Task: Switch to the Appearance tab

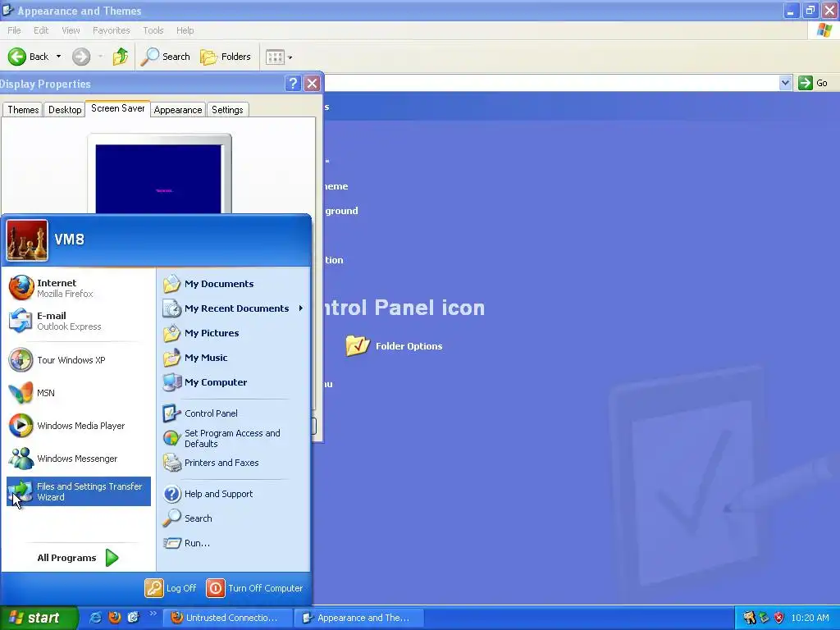Action: 178,110
